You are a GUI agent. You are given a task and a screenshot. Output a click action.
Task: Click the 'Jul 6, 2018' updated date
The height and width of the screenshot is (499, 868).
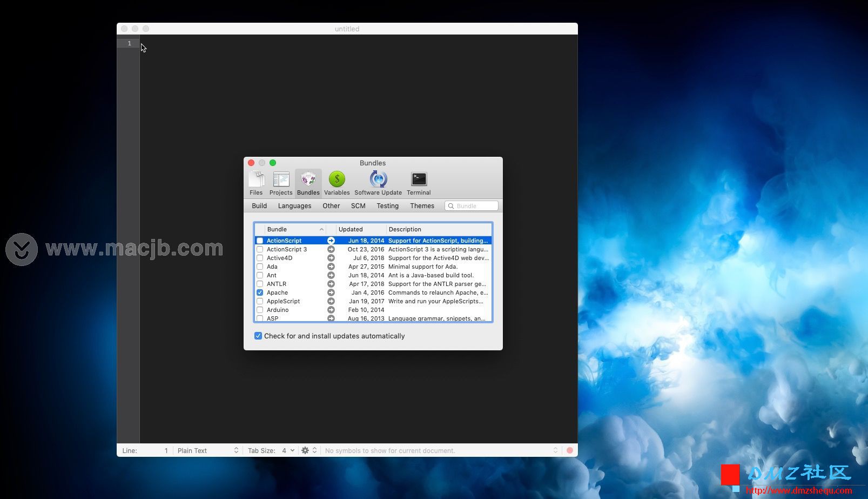point(368,258)
